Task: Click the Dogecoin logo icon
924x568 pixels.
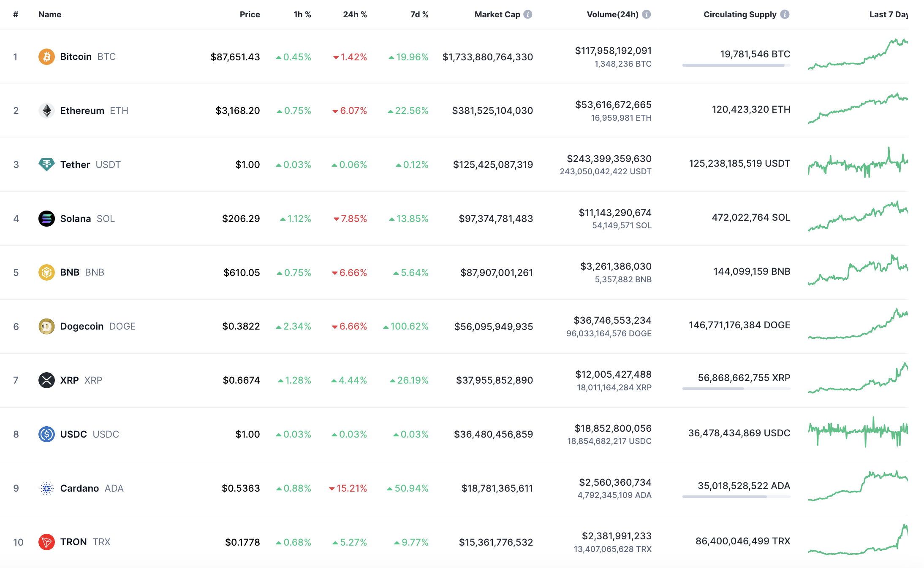Action: pyautogui.click(x=46, y=326)
